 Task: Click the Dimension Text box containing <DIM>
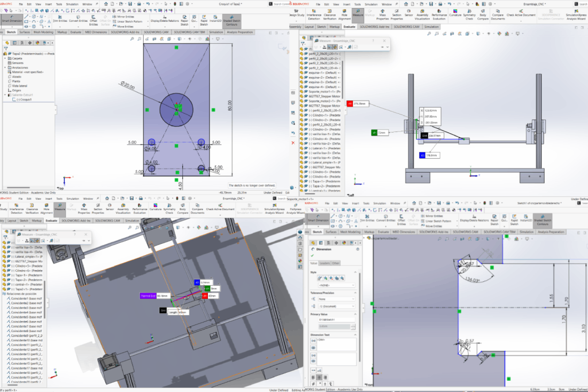(336, 344)
